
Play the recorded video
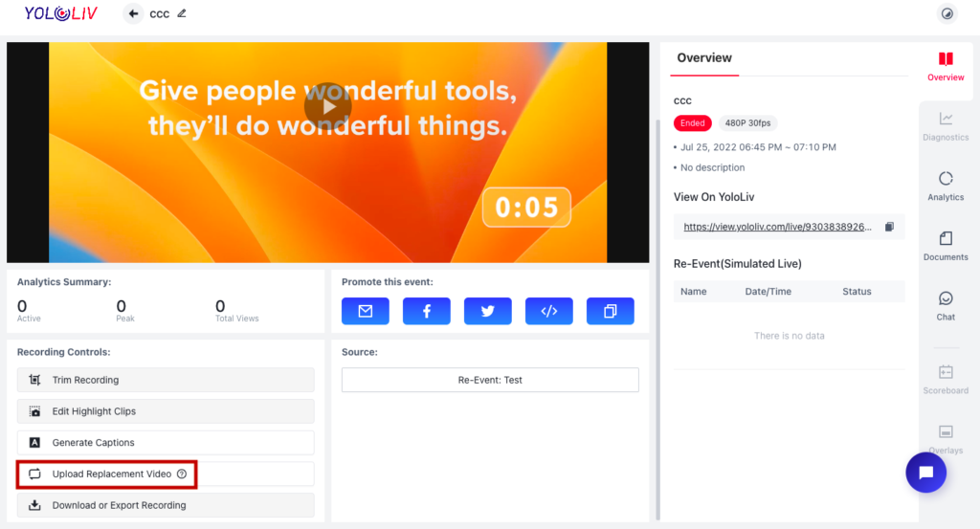click(327, 107)
